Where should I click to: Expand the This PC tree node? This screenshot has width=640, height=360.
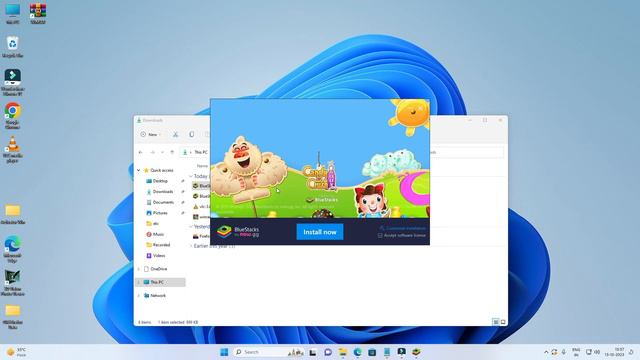pos(139,282)
